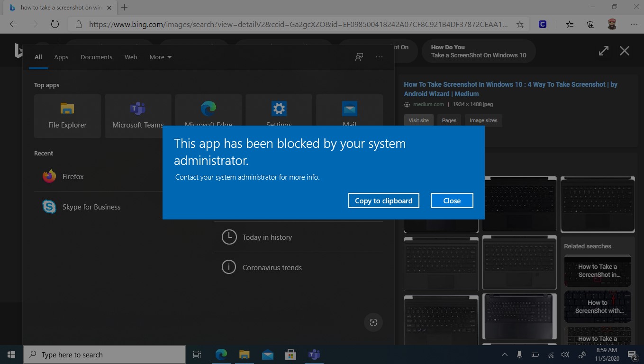This screenshot has height=364, width=644.
Task: Open the Favorites list in Edge toolbar
Action: click(570, 24)
